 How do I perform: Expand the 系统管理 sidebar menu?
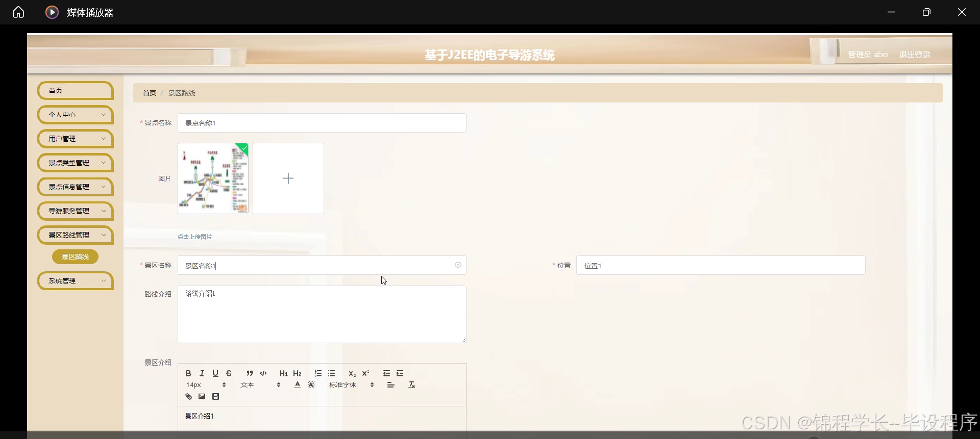coord(75,280)
